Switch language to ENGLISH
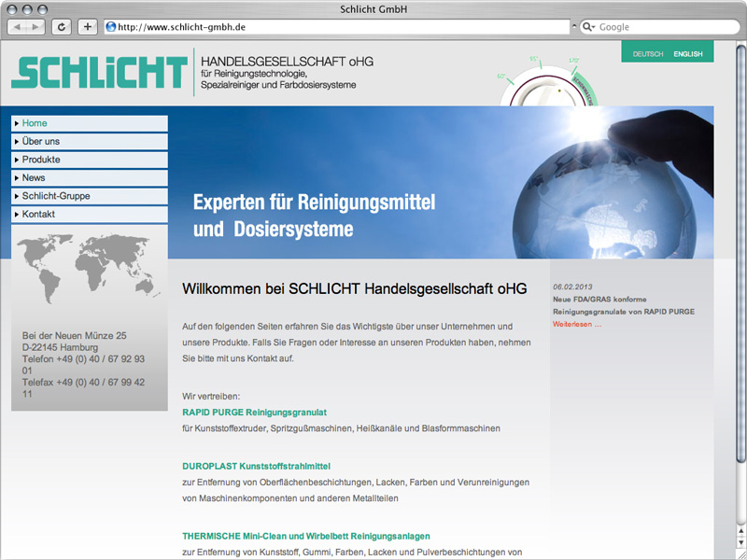747x560 pixels. click(688, 54)
